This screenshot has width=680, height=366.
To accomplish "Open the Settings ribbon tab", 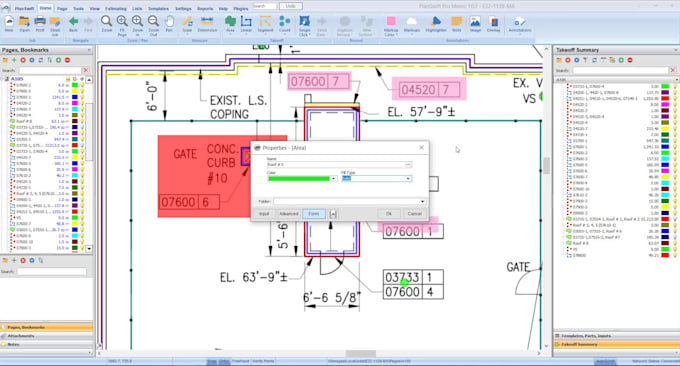I will coord(183,8).
